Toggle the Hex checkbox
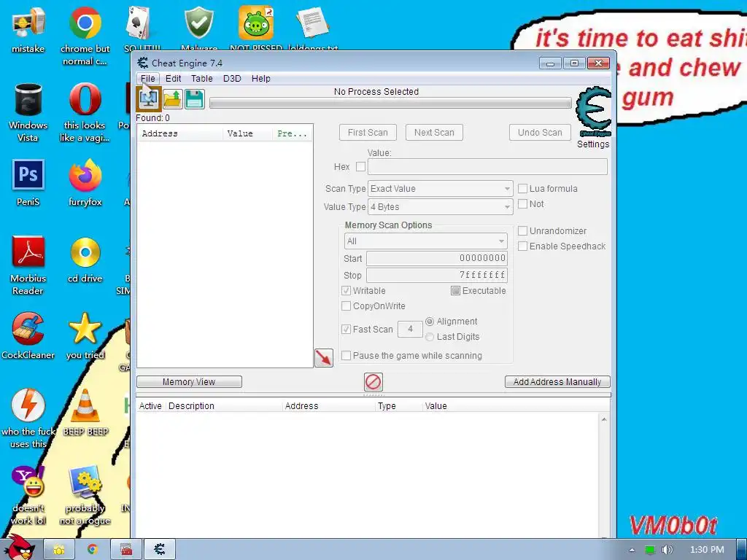Screen dimensions: 747x560 (360, 167)
